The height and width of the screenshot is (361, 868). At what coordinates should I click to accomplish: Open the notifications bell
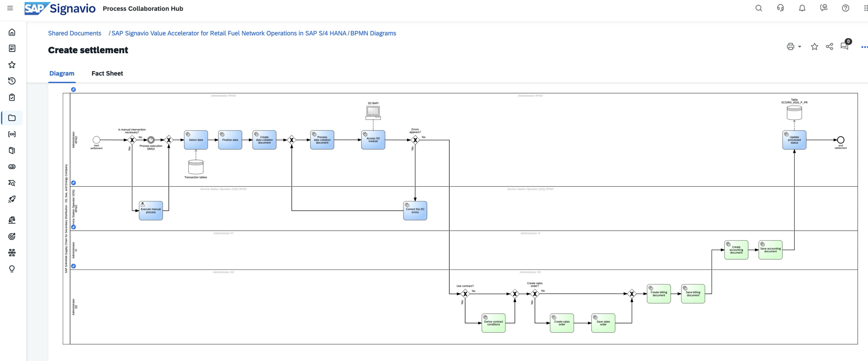802,8
